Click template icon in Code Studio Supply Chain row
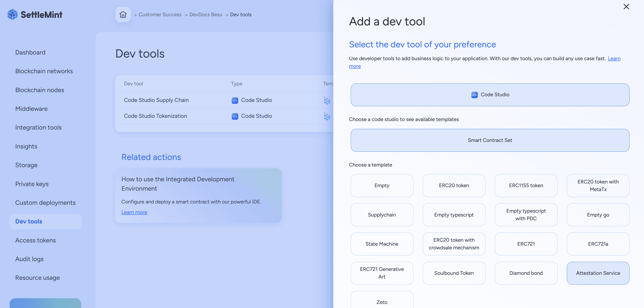The width and height of the screenshot is (644, 308). (327, 100)
